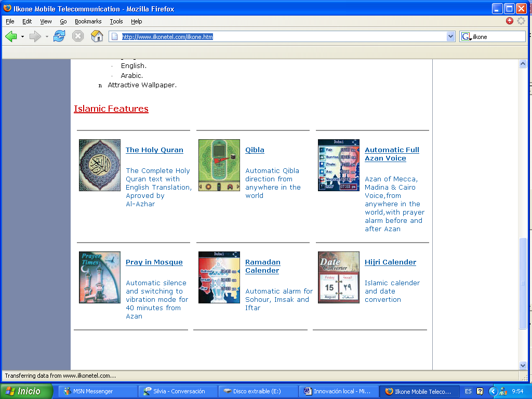The height and width of the screenshot is (399, 532).
Task: Click the page icon in the address bar
Action: (x=115, y=37)
